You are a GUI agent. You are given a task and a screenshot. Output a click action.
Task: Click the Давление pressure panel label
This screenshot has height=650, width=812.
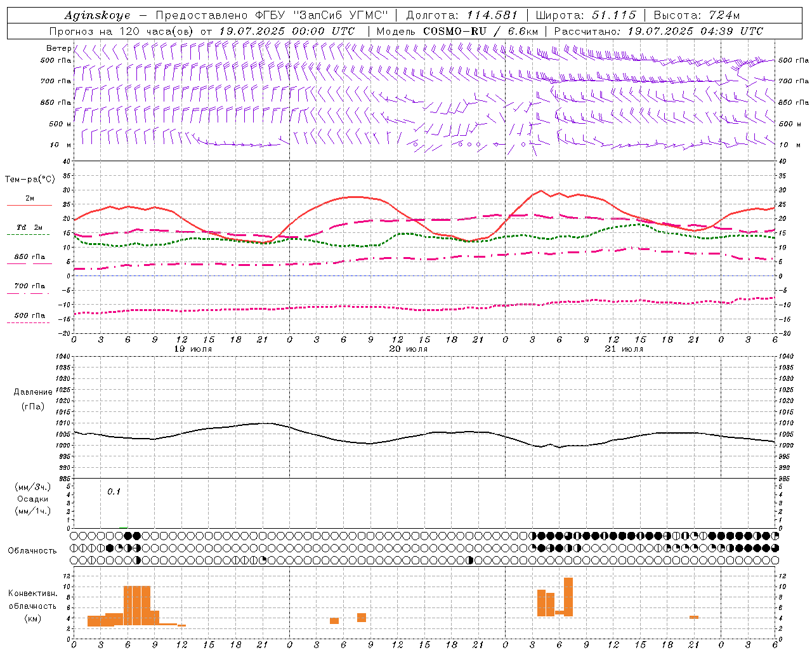tap(33, 392)
